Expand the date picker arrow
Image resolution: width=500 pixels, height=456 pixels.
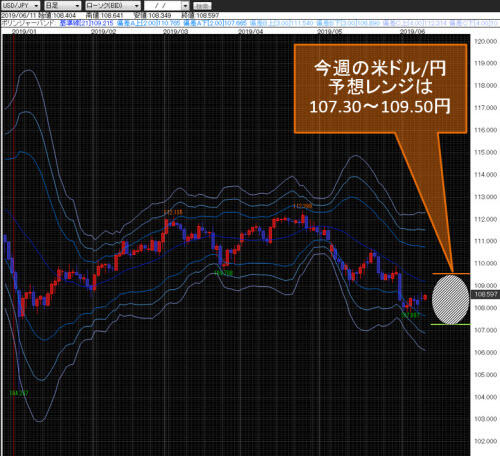(x=185, y=6)
